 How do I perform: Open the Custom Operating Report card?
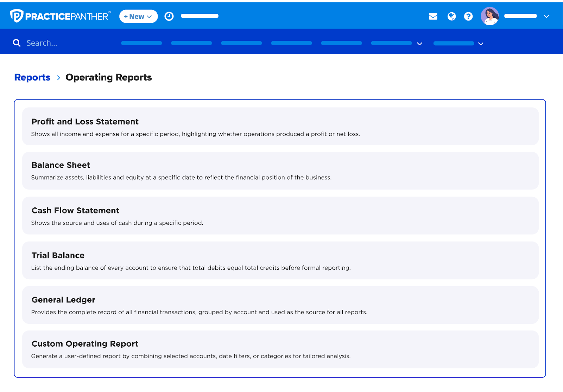point(85,344)
